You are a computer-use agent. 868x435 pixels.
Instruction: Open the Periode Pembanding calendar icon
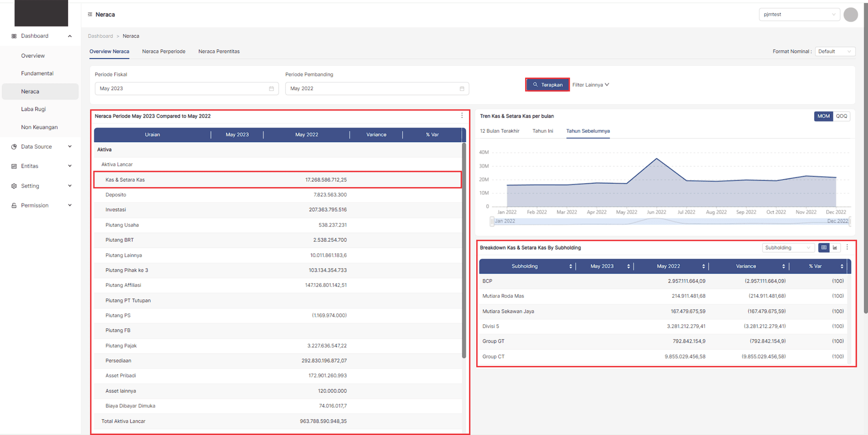462,89
